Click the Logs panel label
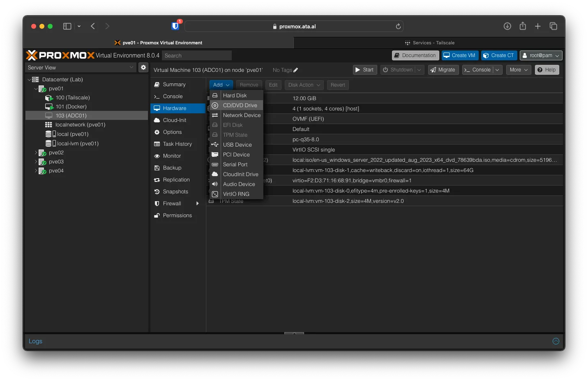This screenshot has width=588, height=381. pos(35,341)
